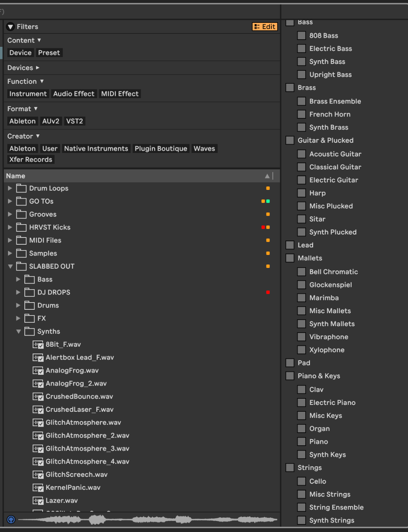Select Xfer Records in the Creator filter
This screenshot has width=408, height=532.
(x=30, y=159)
